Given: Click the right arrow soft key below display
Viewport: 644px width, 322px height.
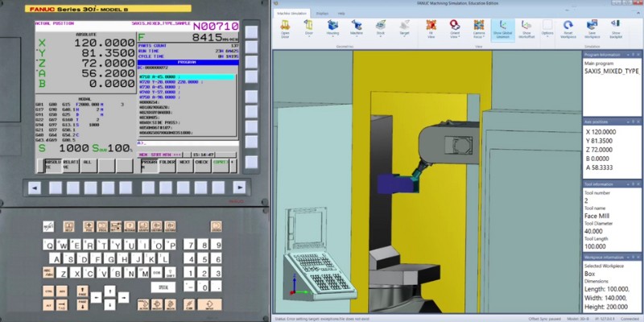Looking at the screenshot, I should click(x=239, y=188).
